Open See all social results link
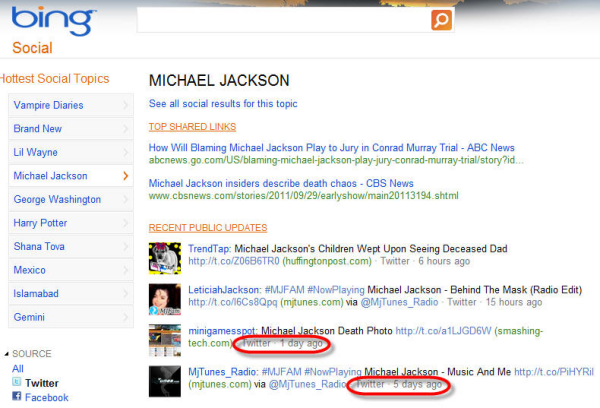Screen dimensions: 600x408 pos(223,104)
